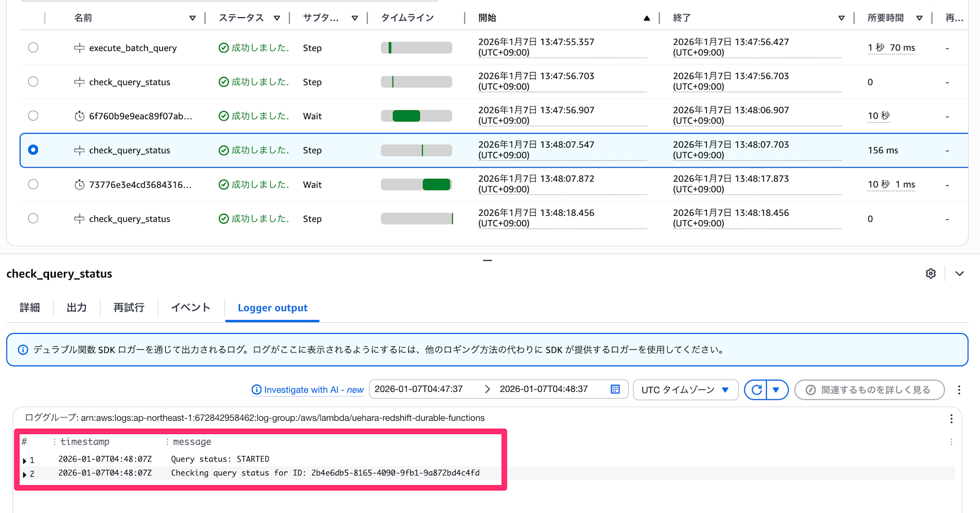
Task: Click 73776e3e4cd3684316... wait name
Action: pos(140,185)
